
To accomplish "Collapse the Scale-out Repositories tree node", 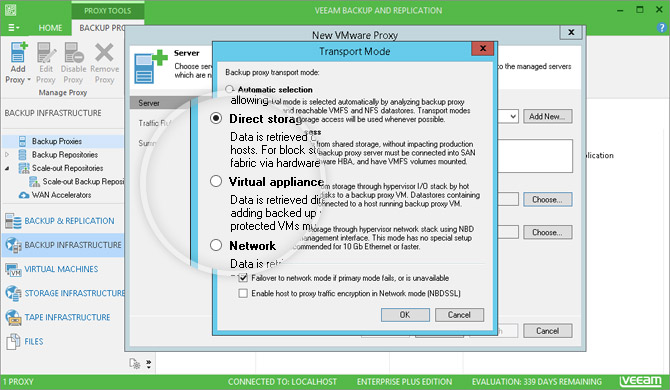I will click(x=7, y=168).
